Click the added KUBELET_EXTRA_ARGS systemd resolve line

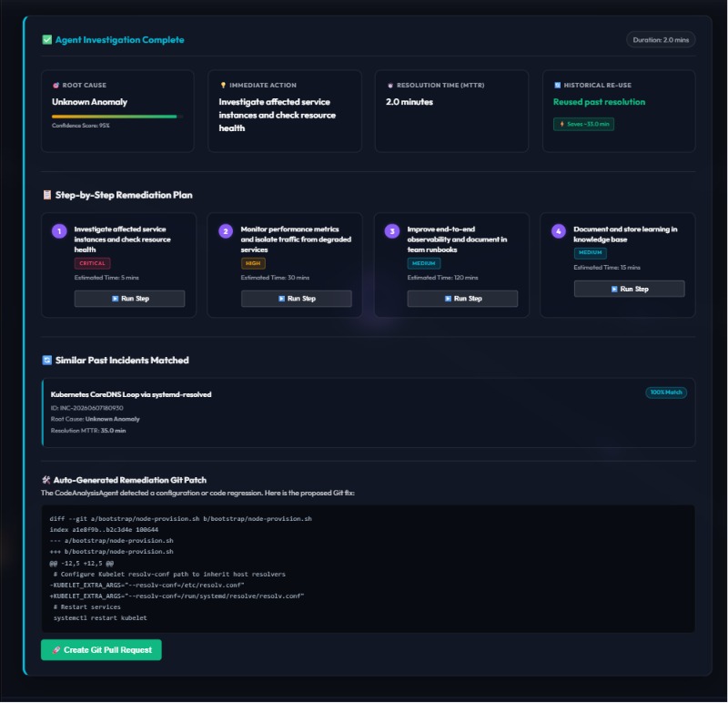point(177,596)
